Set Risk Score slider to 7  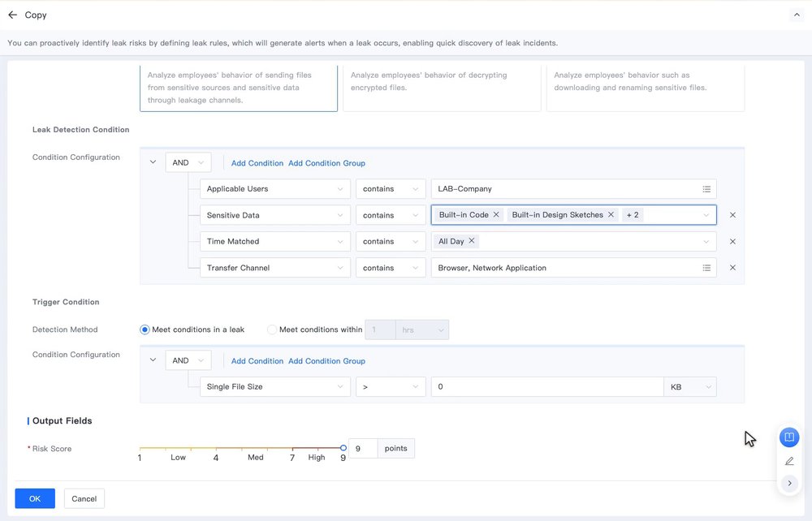pos(292,448)
